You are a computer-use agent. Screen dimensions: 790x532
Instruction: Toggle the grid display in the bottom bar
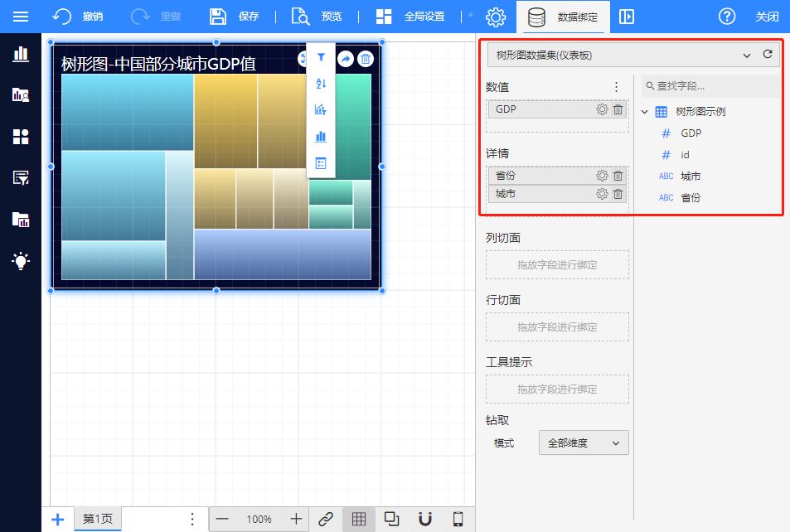tap(359, 519)
